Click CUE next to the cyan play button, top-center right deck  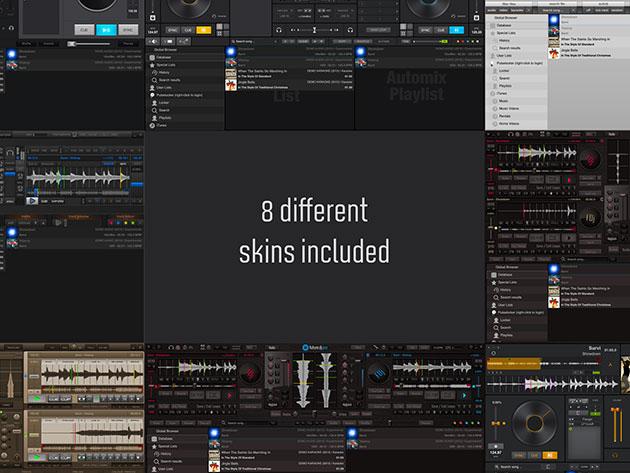click(x=441, y=30)
